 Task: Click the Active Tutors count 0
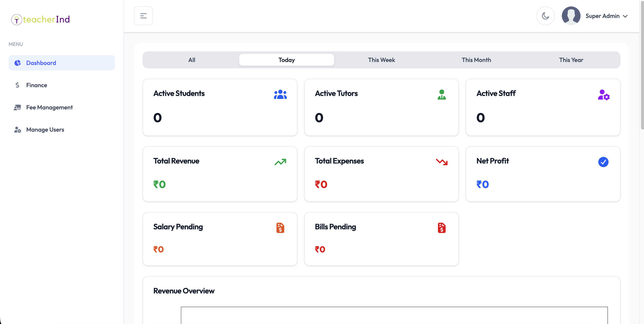pyautogui.click(x=319, y=118)
